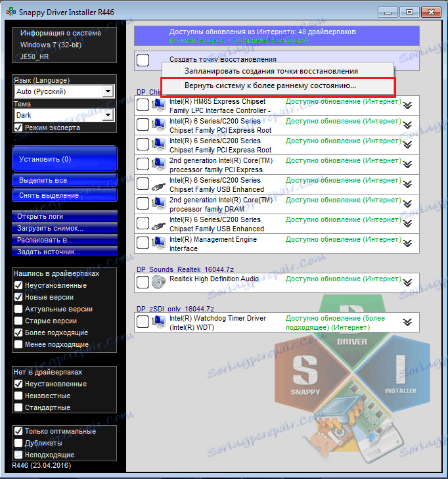
Task: Click Распаковать в... button
Action: (x=64, y=240)
